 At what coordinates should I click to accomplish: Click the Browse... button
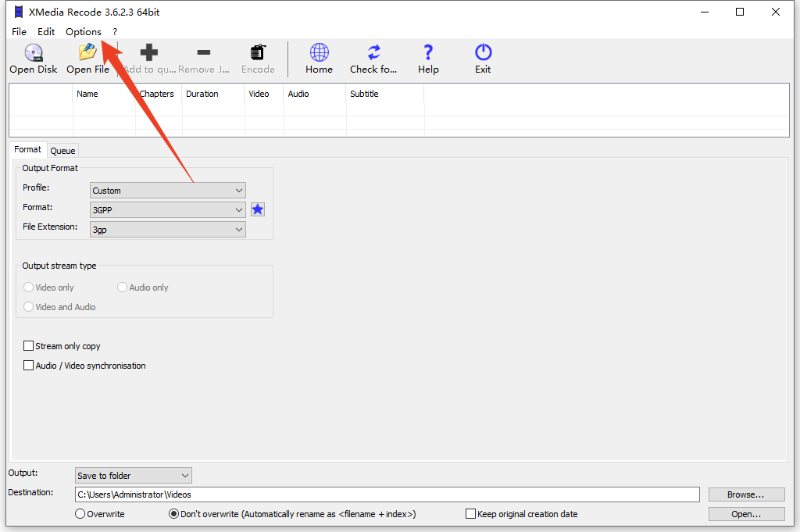(x=746, y=495)
